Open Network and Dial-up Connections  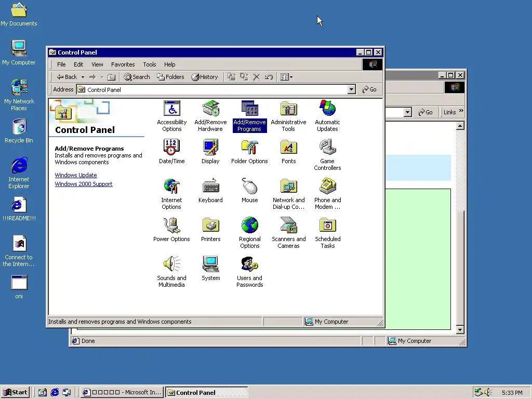pos(288,194)
